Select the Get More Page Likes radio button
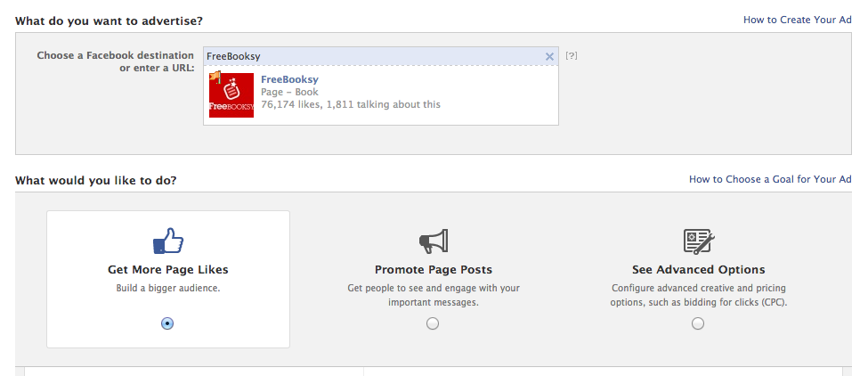This screenshot has width=868, height=376. pos(167,323)
